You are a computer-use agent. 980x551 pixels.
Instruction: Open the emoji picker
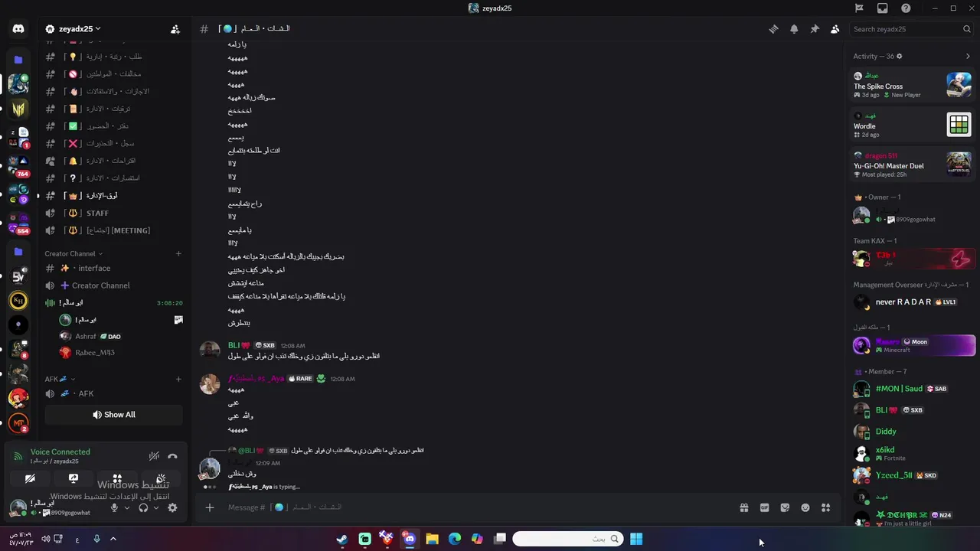point(805,507)
